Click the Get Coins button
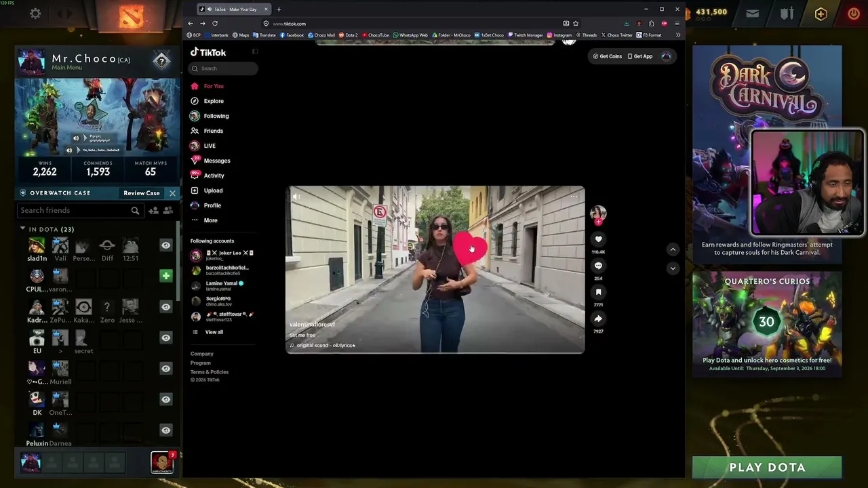The height and width of the screenshot is (488, 868). pyautogui.click(x=607, y=56)
